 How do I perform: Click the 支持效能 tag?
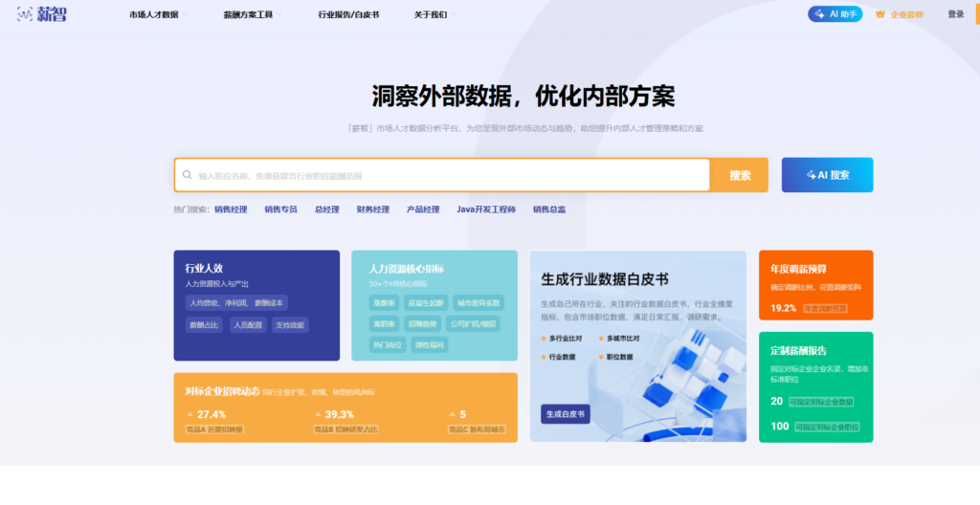click(290, 325)
